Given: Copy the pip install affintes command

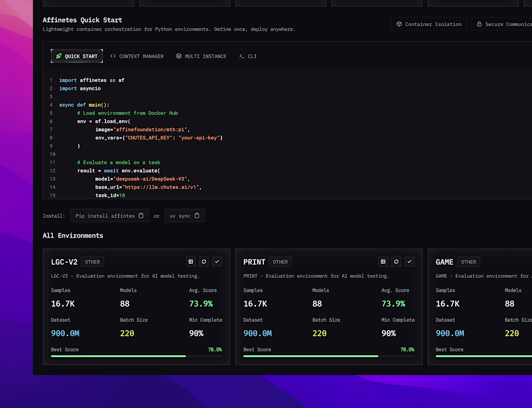Looking at the screenshot, I should pyautogui.click(x=141, y=215).
